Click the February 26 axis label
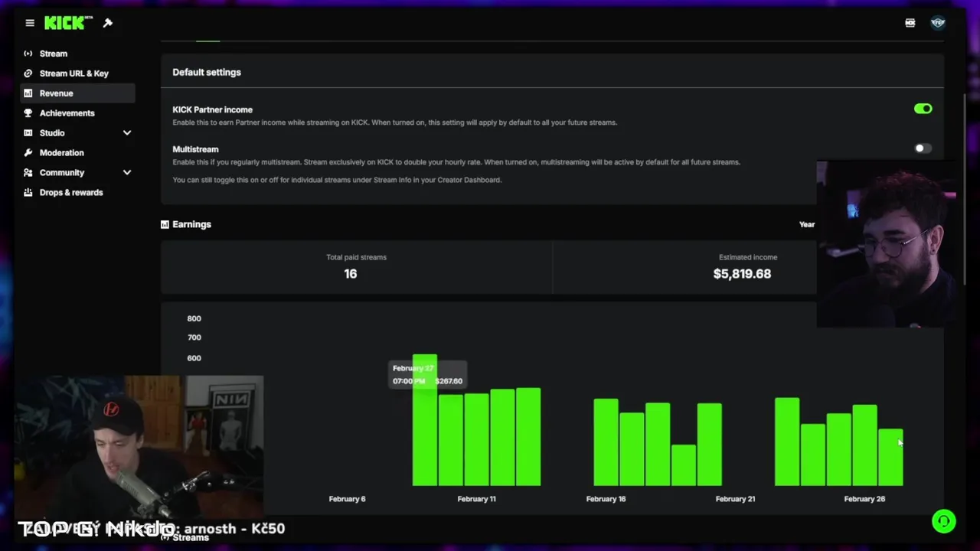This screenshot has height=551, width=980. [x=864, y=499]
